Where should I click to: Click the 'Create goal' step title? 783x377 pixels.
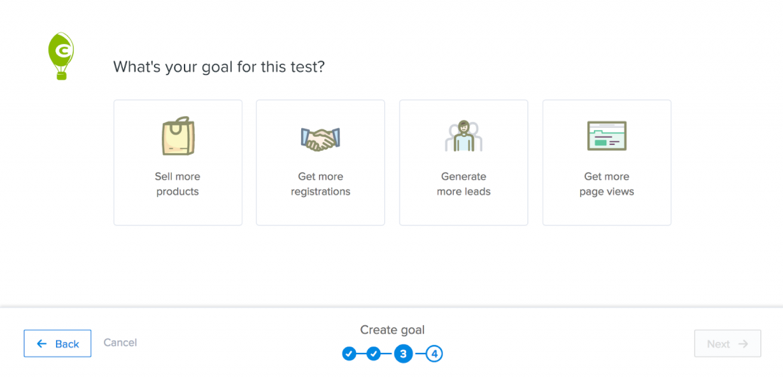(392, 330)
